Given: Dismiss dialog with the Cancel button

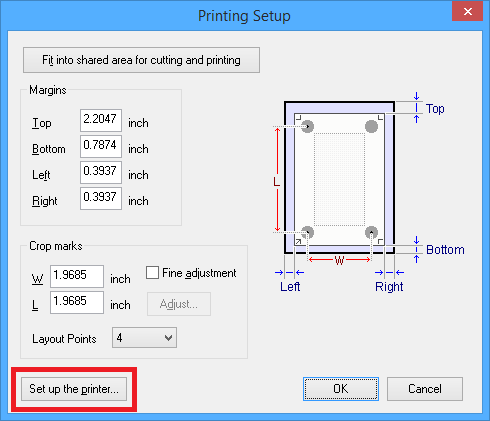Looking at the screenshot, I should tap(425, 389).
